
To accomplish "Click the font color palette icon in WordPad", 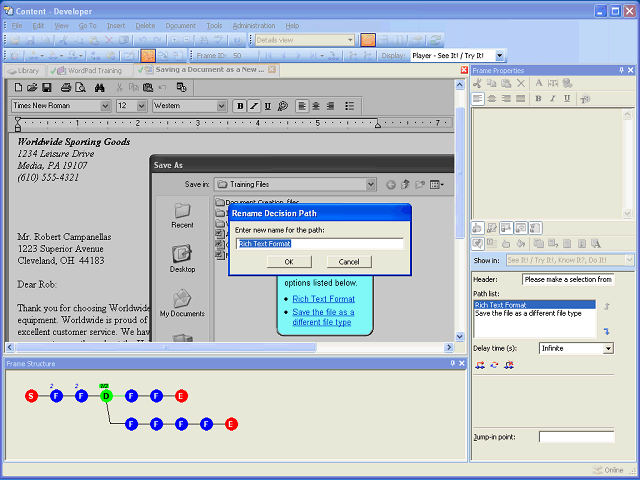I will click(282, 106).
